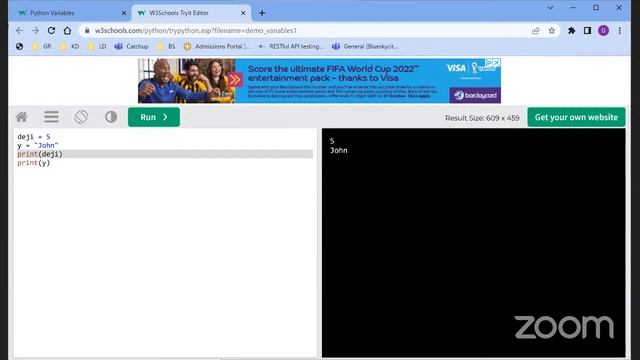Share this page icon
Image resolution: width=640 pixels, height=360 pixels.
[x=536, y=31]
